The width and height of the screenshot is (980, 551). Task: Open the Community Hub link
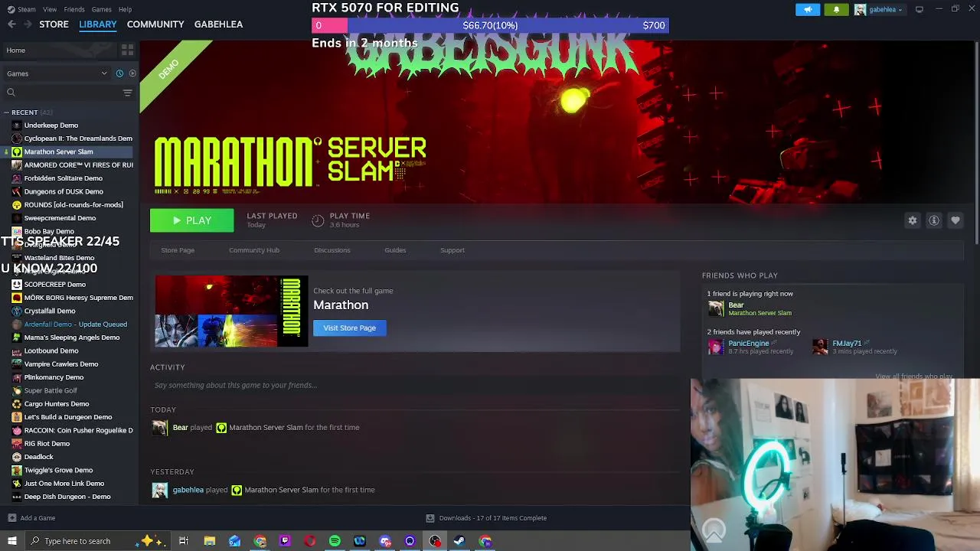tap(254, 250)
